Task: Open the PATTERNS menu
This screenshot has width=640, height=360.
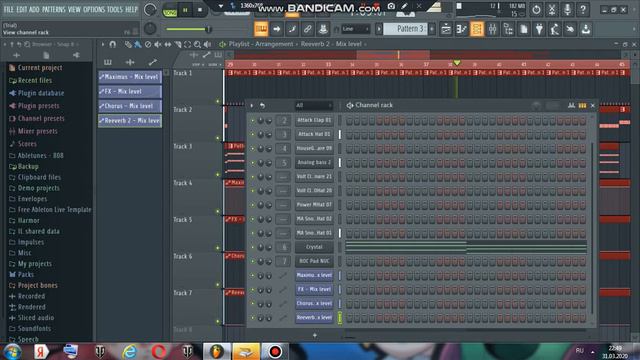Action: pyautogui.click(x=54, y=9)
